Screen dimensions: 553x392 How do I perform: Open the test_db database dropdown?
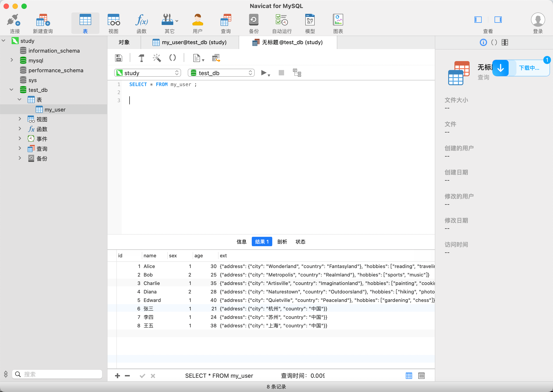221,73
